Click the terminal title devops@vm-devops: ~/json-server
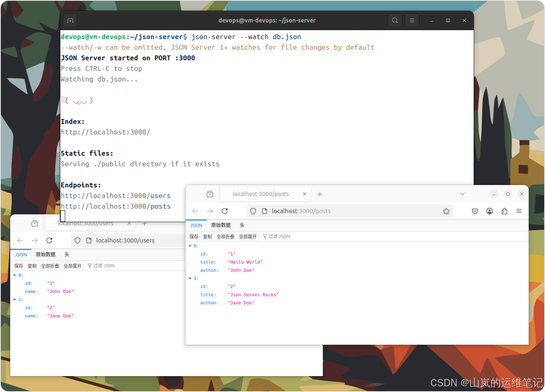The width and height of the screenshot is (545, 392). tap(267, 20)
